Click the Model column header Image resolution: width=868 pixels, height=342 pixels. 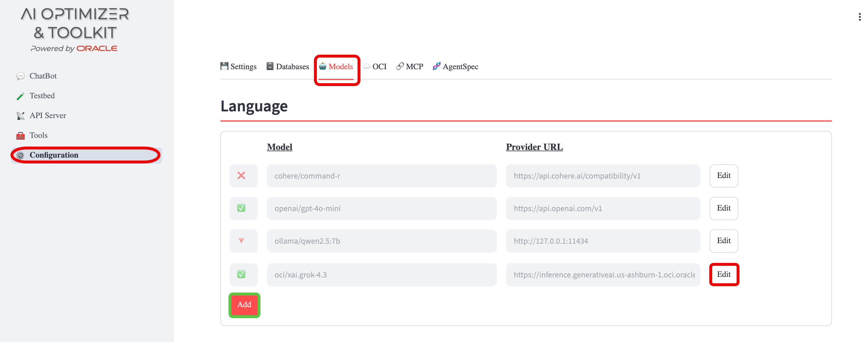[x=280, y=147]
